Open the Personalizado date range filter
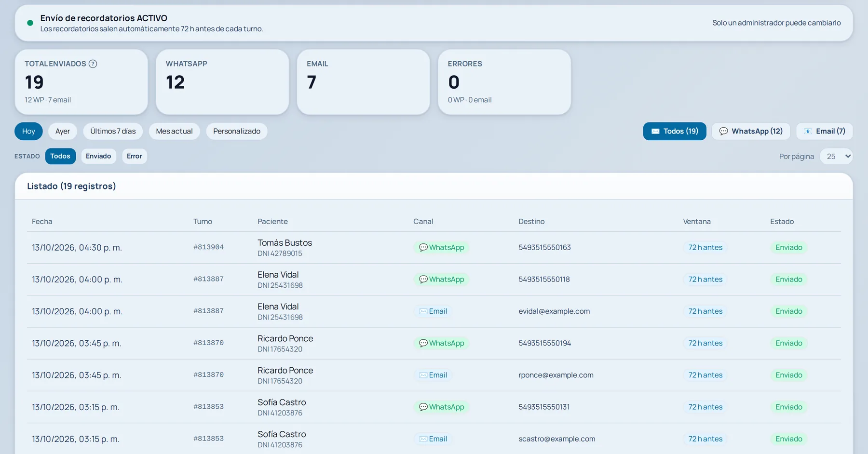 click(237, 131)
